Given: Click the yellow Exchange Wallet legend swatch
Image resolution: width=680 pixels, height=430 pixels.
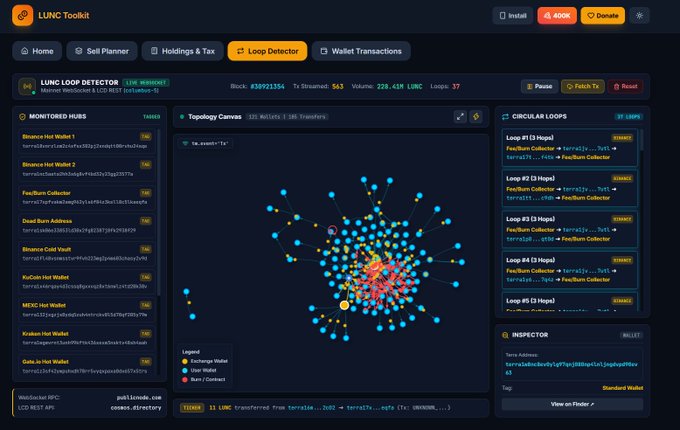Looking at the screenshot, I should coord(185,361).
